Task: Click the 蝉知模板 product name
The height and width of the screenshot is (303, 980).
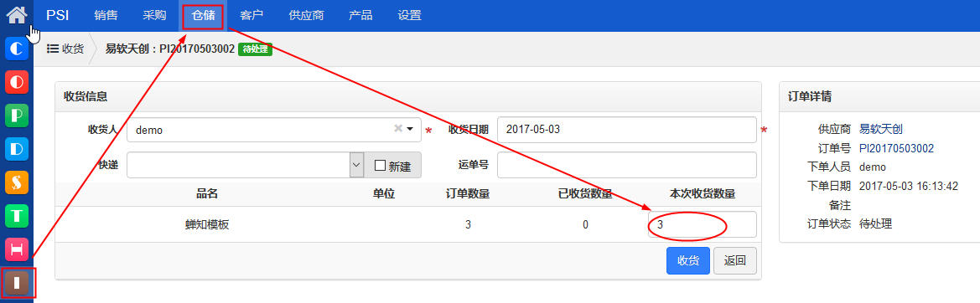Action: pyautogui.click(x=208, y=224)
